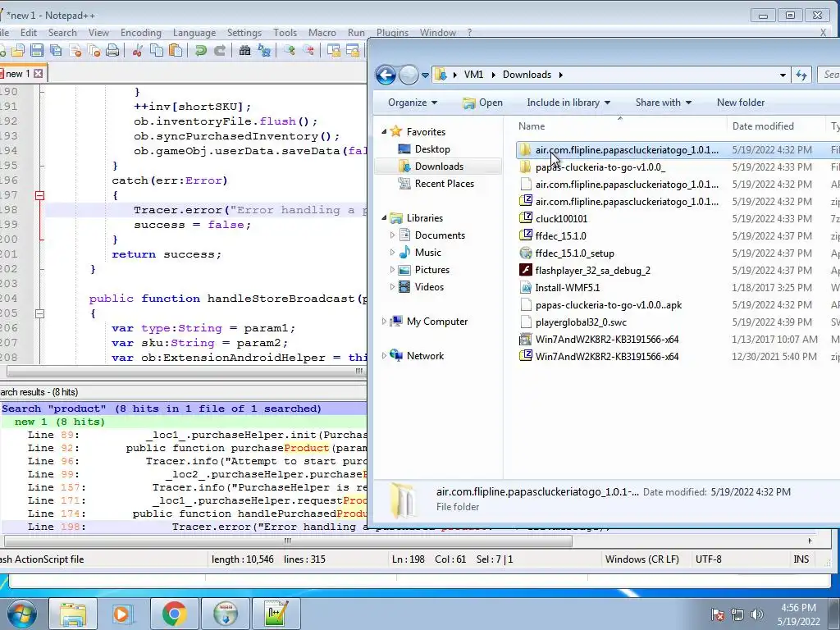
Task: Open a file in Notepad++ toolbar
Action: (18, 51)
